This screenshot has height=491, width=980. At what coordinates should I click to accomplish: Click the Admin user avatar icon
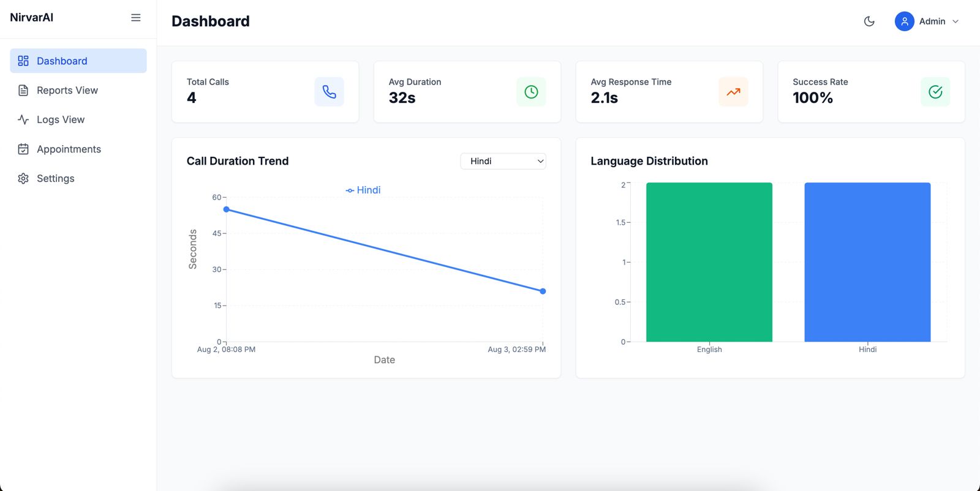click(x=904, y=21)
